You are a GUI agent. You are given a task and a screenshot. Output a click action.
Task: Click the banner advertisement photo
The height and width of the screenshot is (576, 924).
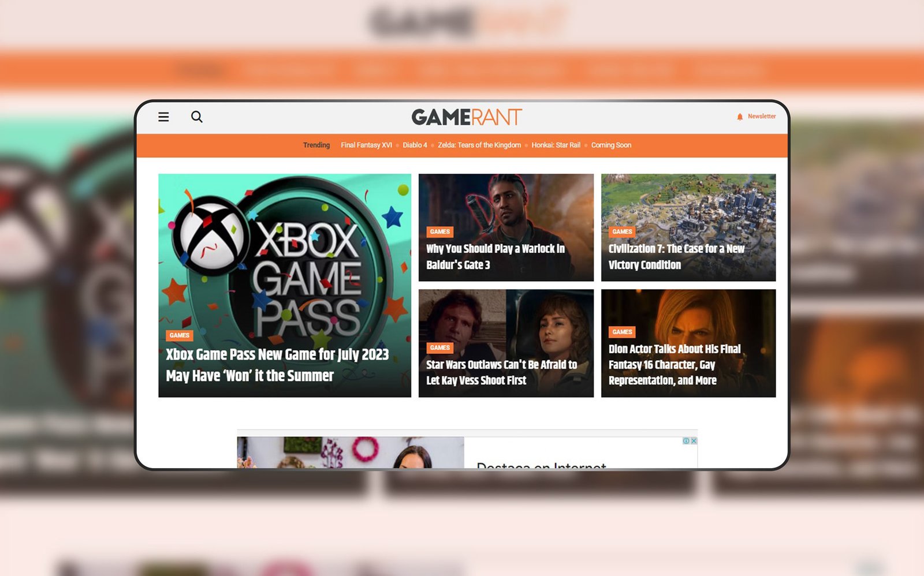click(x=351, y=452)
